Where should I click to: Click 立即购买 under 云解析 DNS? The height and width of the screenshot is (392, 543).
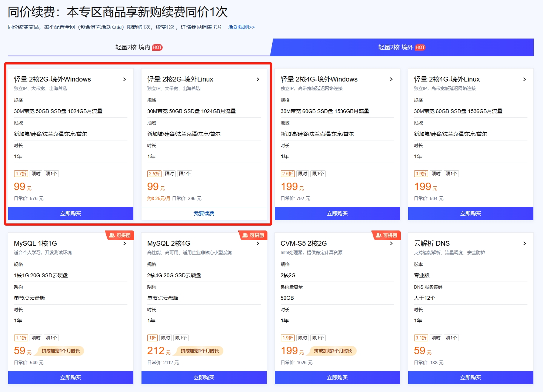(470, 378)
